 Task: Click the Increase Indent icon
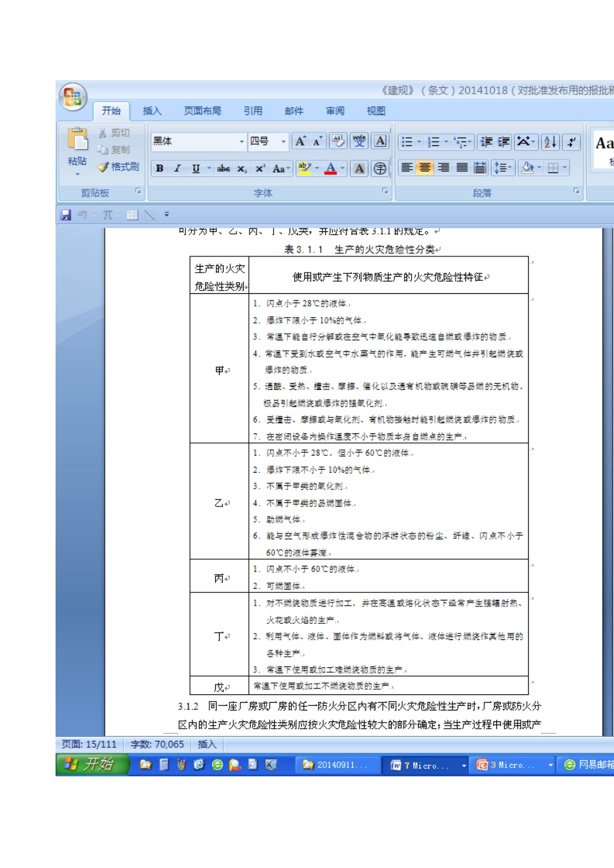pyautogui.click(x=504, y=142)
